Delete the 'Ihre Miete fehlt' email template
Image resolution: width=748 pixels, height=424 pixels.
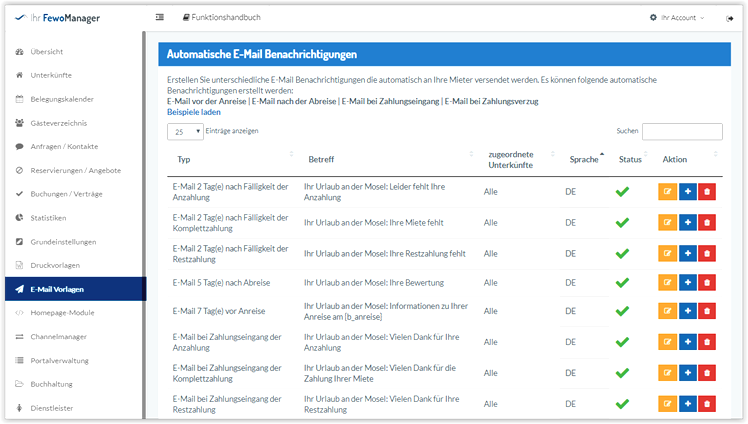tap(707, 223)
